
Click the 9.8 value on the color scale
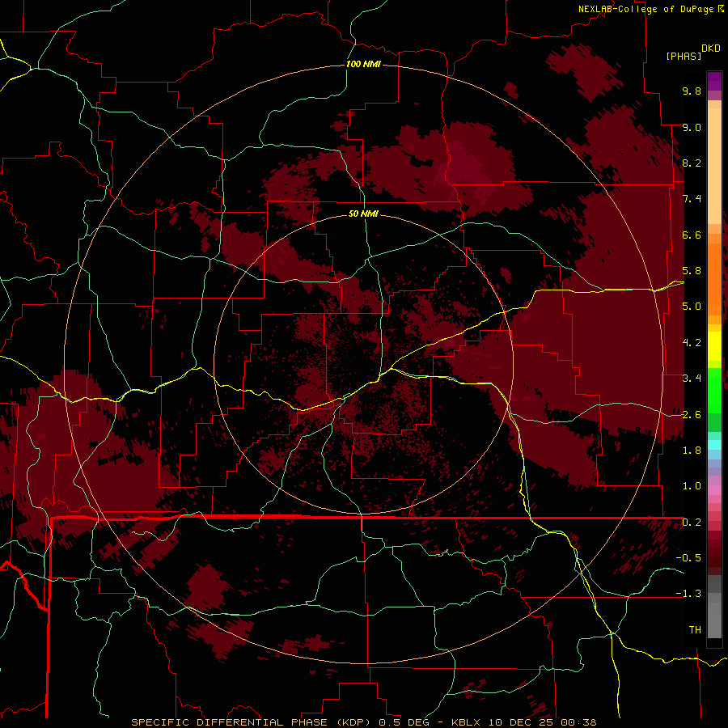pyautogui.click(x=692, y=91)
